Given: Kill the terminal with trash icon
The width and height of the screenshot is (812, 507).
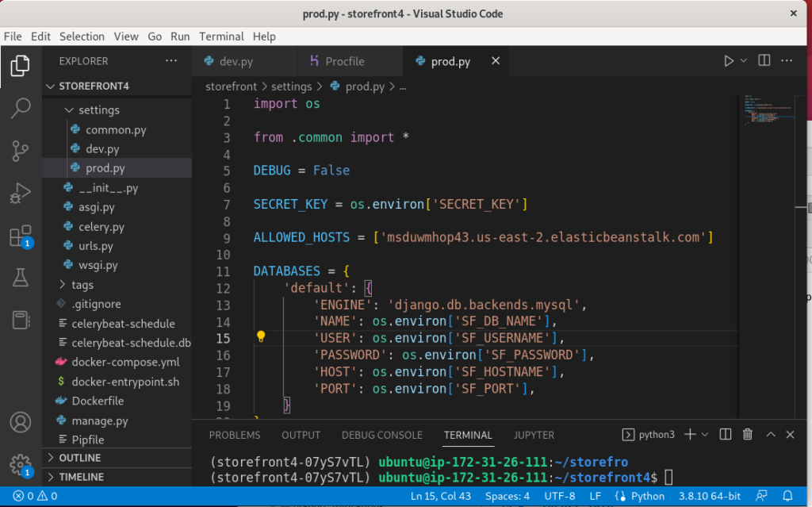Looking at the screenshot, I should click(747, 435).
